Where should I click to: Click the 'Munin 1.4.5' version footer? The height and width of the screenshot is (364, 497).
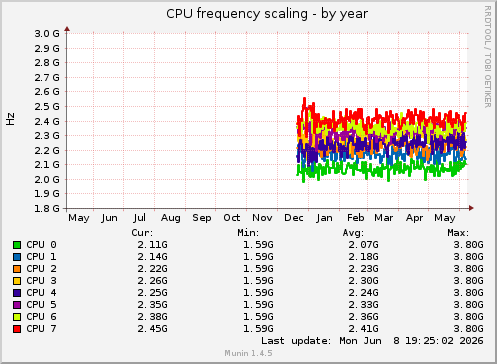(x=248, y=353)
